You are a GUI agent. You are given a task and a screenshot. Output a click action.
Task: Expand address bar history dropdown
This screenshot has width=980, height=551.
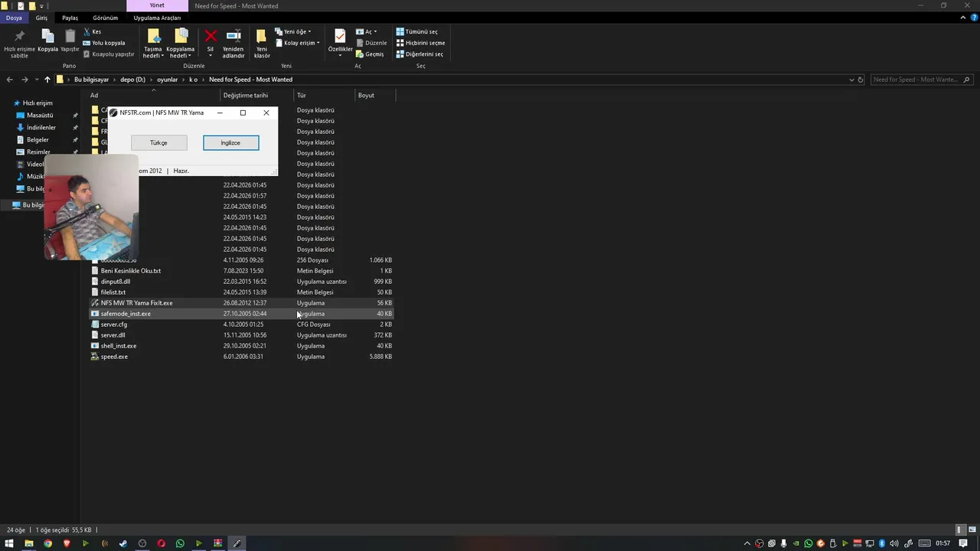pyautogui.click(x=851, y=80)
